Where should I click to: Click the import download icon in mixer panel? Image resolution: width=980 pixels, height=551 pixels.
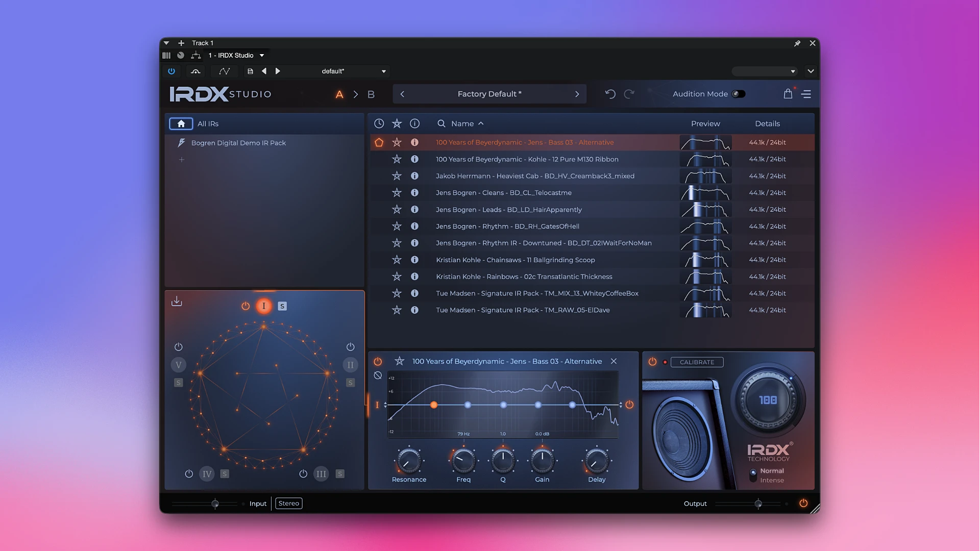(x=177, y=302)
